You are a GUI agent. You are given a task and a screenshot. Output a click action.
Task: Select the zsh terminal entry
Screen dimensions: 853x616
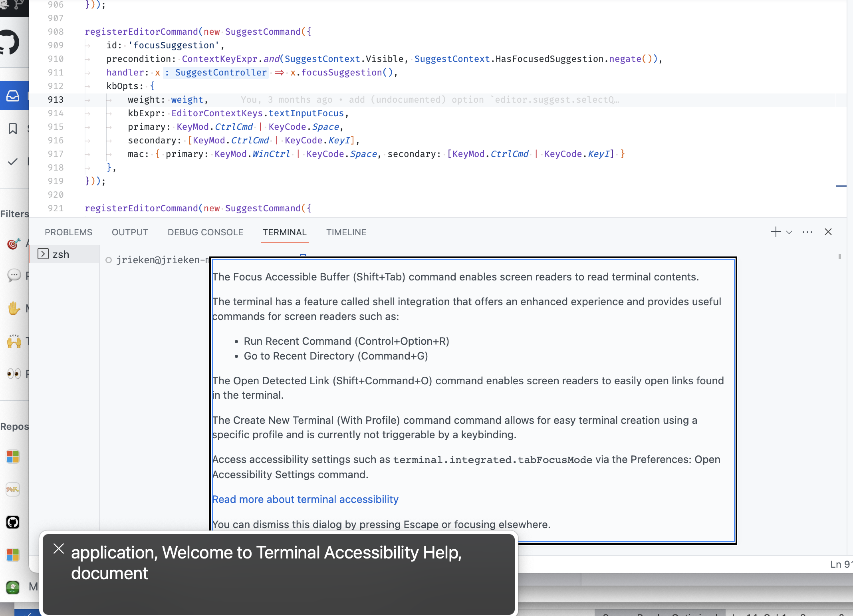(x=61, y=254)
